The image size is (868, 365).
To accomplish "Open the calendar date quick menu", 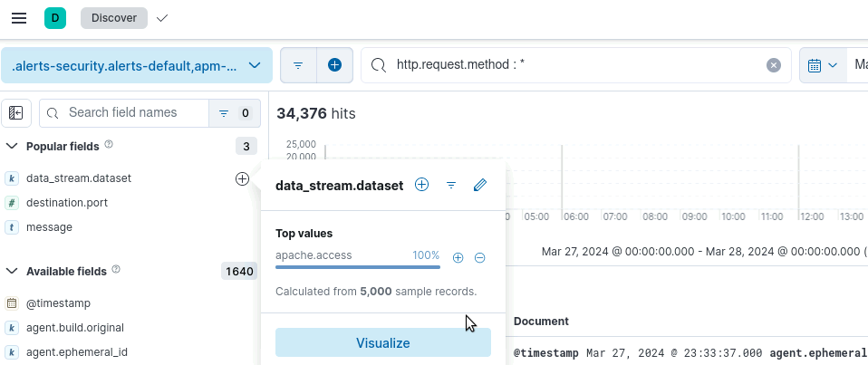I will point(822,65).
